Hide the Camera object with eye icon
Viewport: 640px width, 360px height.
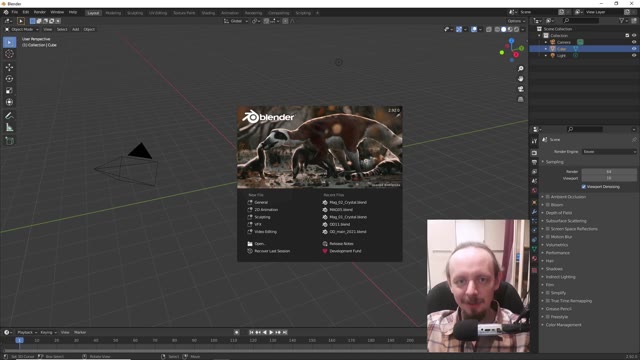pos(634,42)
